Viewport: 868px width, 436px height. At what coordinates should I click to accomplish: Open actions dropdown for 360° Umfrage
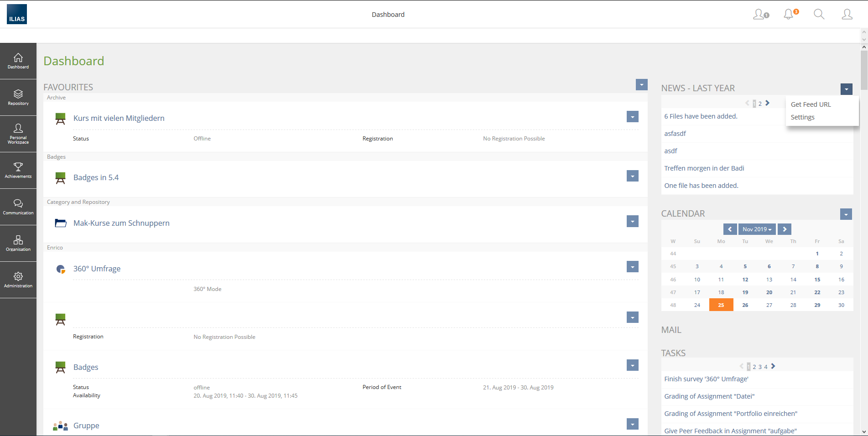click(x=632, y=267)
